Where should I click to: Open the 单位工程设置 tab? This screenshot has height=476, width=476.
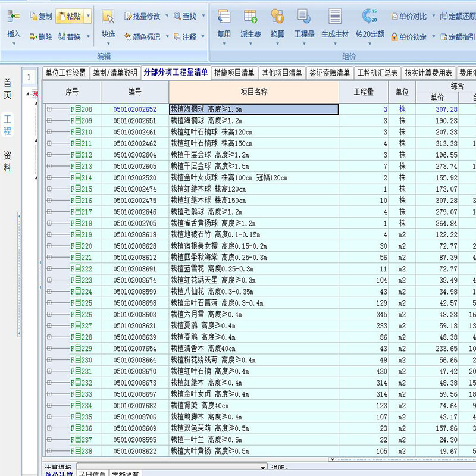coord(65,73)
